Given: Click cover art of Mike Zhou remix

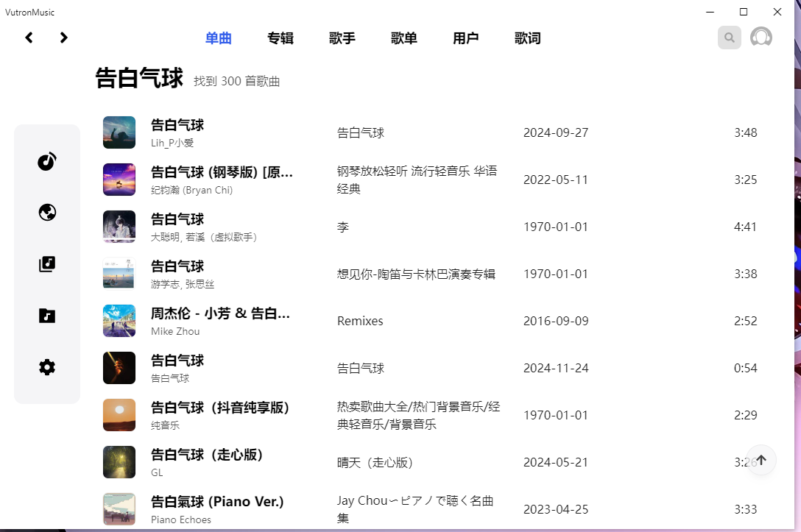Looking at the screenshot, I should tap(119, 321).
